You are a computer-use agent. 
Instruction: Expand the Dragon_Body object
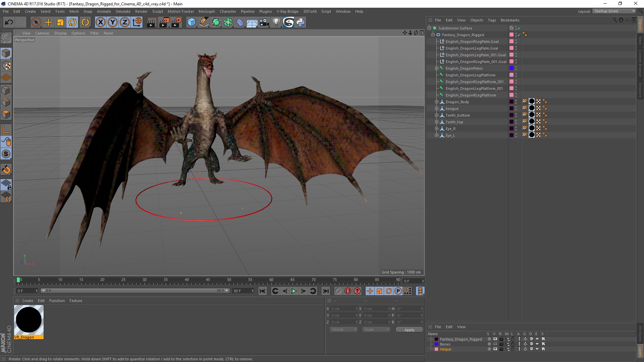[436, 102]
